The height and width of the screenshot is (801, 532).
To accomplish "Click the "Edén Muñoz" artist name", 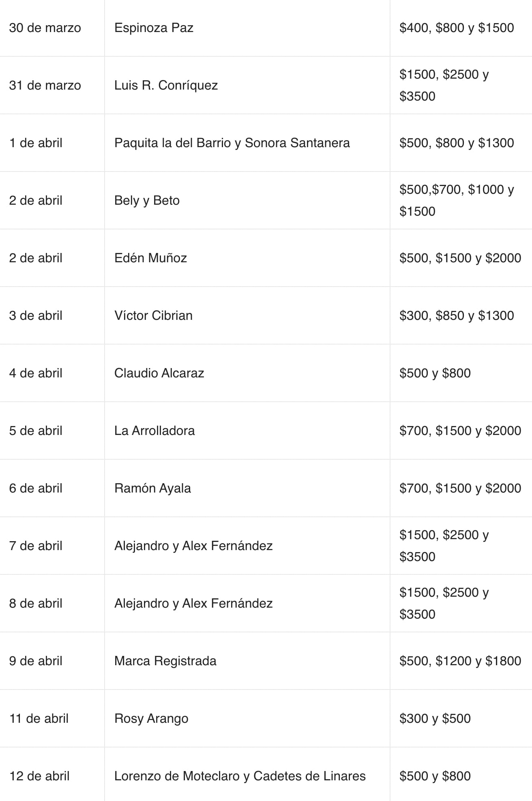I will click(150, 258).
